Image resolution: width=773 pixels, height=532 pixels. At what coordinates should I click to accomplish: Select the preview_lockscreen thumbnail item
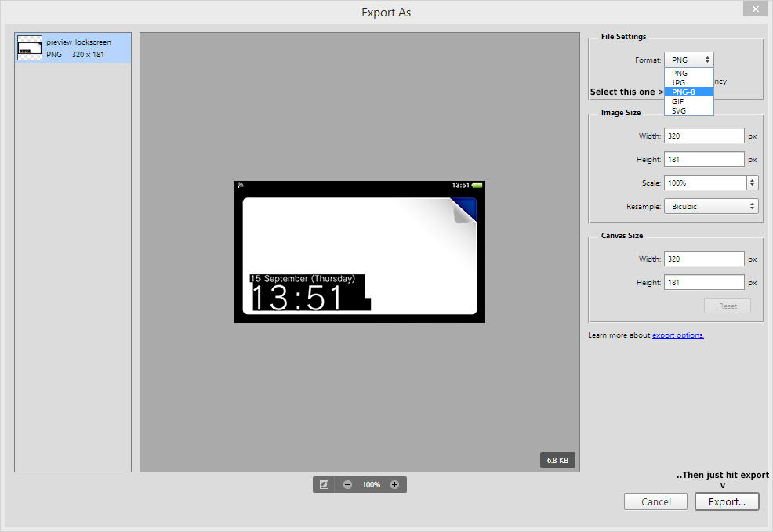pyautogui.click(x=73, y=48)
